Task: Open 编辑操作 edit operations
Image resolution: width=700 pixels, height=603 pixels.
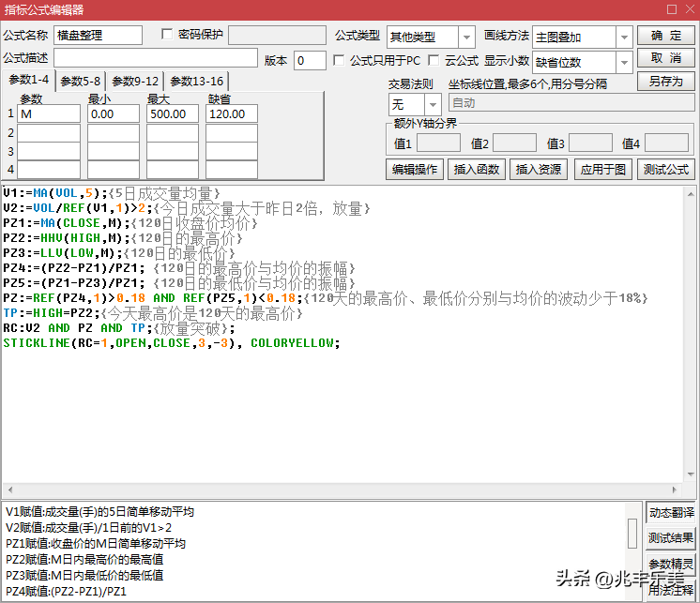Action: pyautogui.click(x=415, y=170)
